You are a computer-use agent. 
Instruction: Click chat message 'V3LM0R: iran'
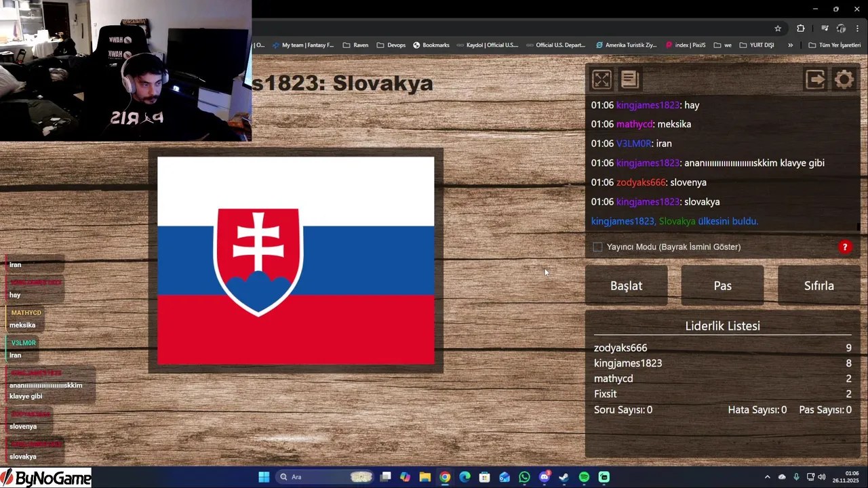631,144
